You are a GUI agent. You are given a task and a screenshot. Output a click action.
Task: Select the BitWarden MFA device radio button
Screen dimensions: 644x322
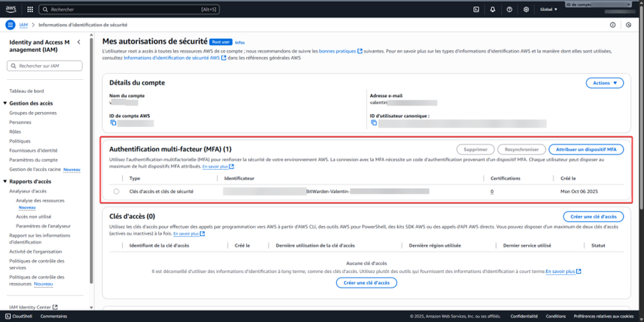pyautogui.click(x=117, y=191)
